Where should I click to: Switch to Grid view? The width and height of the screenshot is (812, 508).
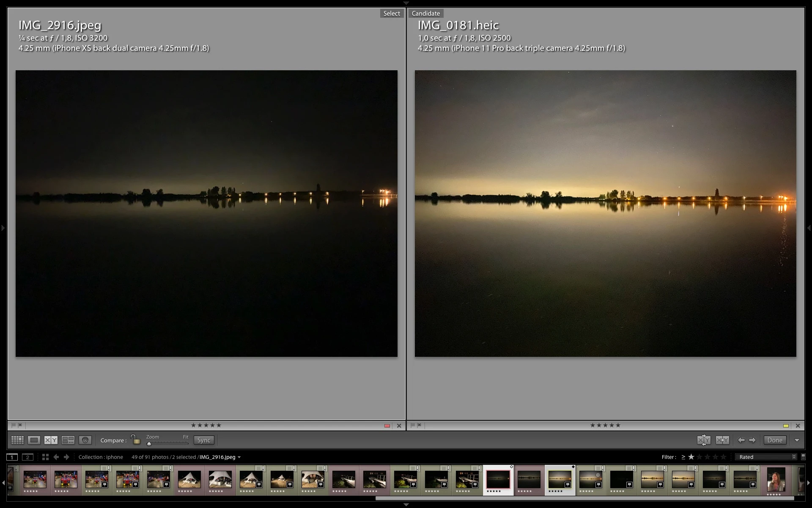pyautogui.click(x=17, y=440)
